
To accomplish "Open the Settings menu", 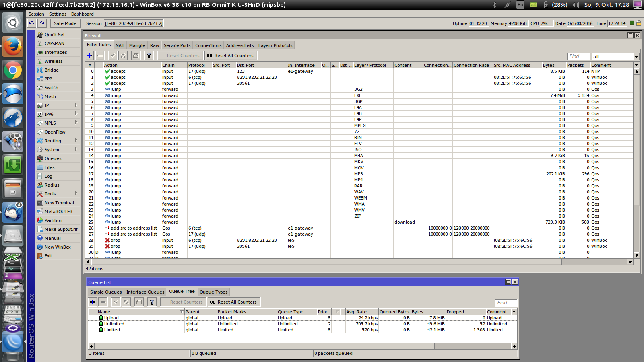I will pyautogui.click(x=58, y=14).
